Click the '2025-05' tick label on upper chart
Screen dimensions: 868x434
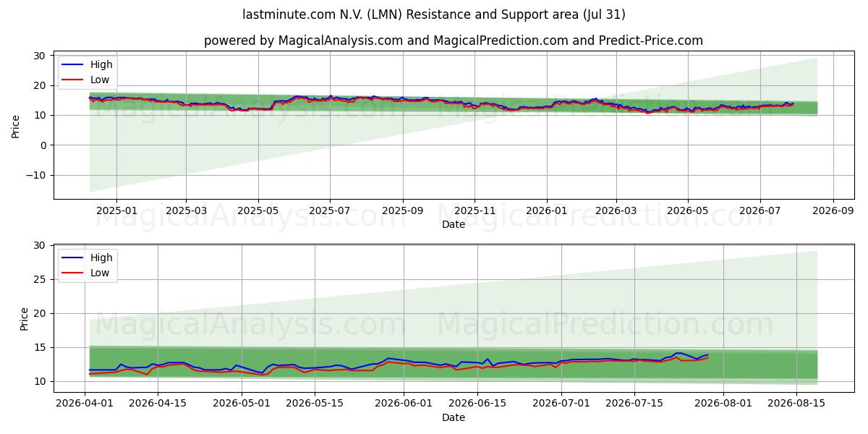tap(258, 210)
